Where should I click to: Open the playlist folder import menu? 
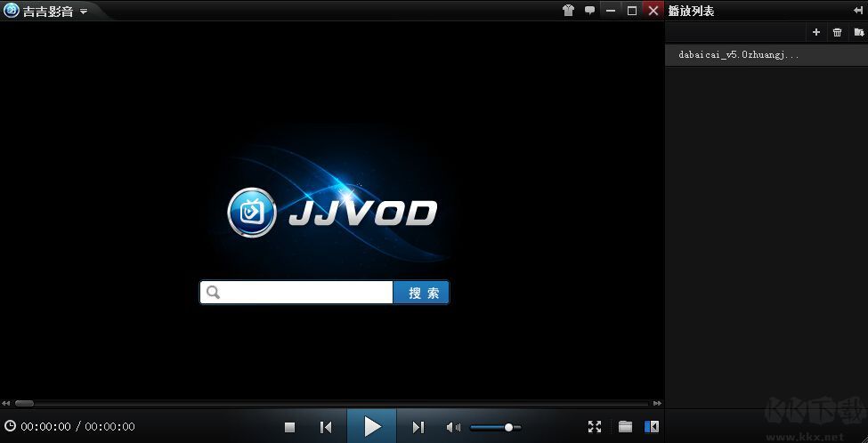(x=858, y=32)
